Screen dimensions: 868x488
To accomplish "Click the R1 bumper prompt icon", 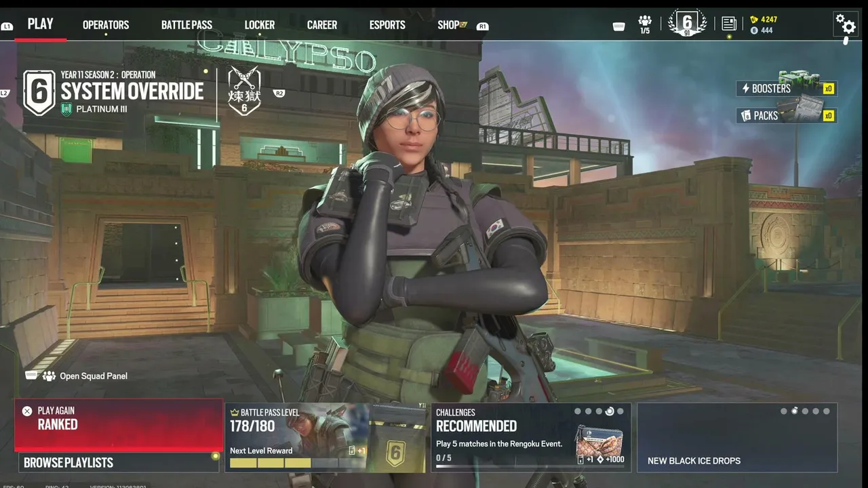I will coord(482,26).
